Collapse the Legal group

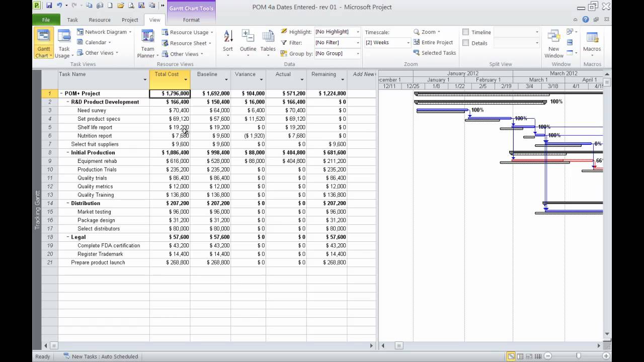coord(68,237)
